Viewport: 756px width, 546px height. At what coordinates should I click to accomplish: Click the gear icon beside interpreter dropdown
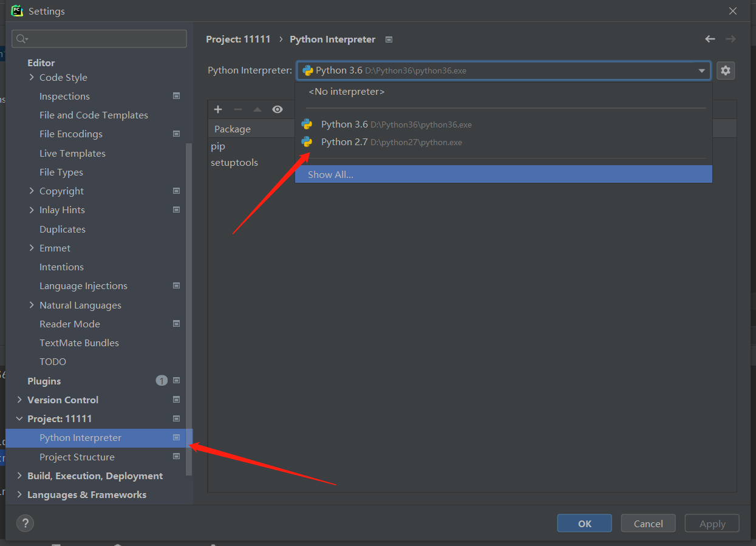725,70
